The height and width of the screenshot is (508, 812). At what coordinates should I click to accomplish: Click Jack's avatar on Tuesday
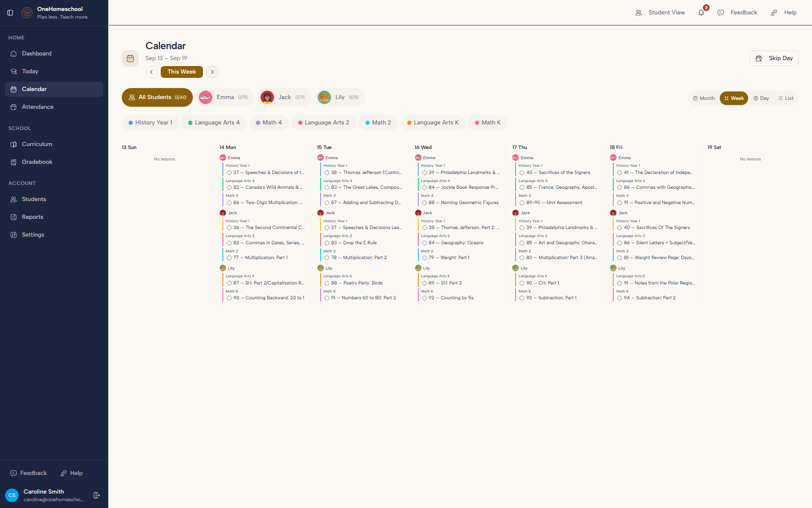click(x=321, y=213)
